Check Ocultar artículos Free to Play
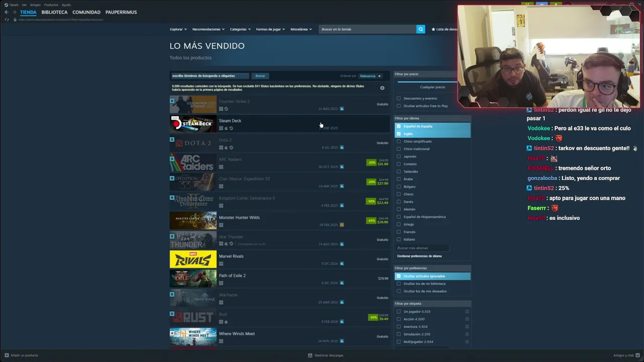 click(399, 106)
